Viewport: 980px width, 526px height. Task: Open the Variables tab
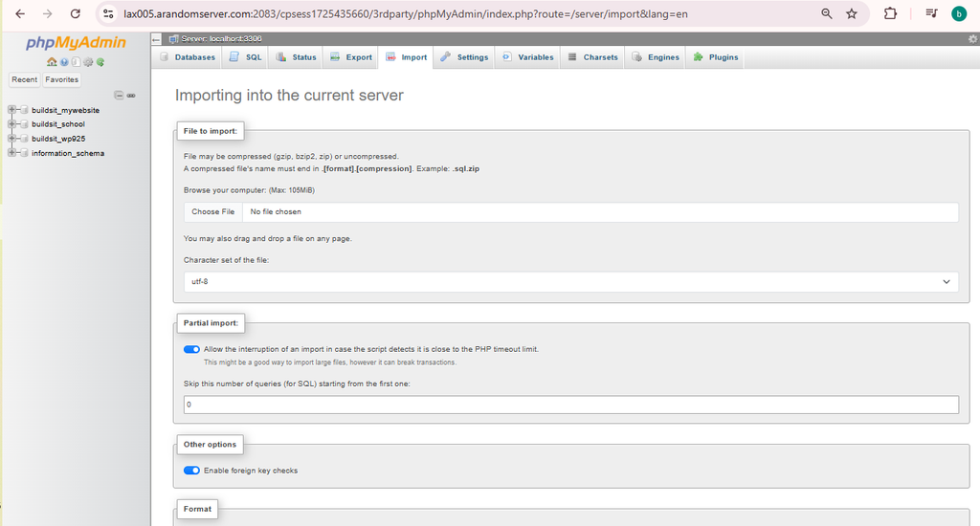coord(528,56)
